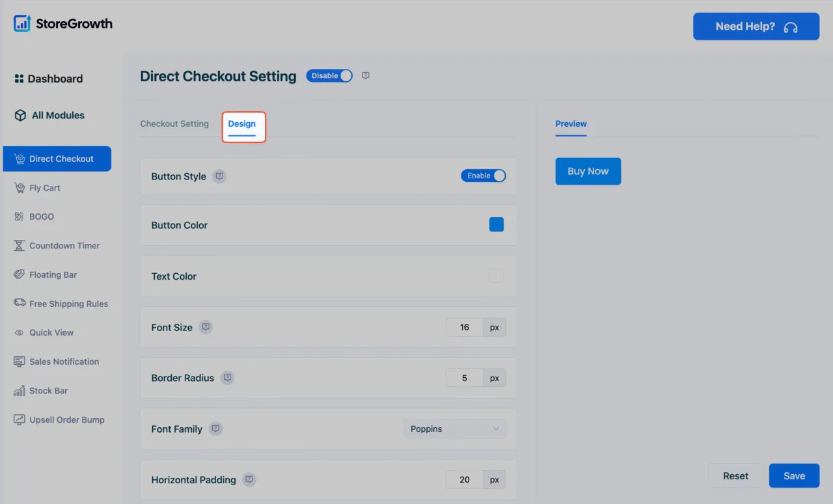Click the BOGO sidebar icon
This screenshot has height=504, width=833.
(x=19, y=217)
